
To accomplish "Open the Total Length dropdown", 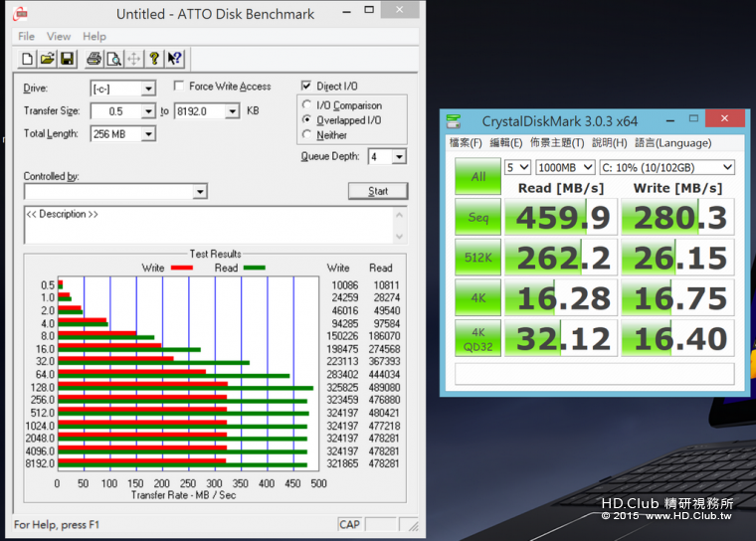I will pos(147,134).
